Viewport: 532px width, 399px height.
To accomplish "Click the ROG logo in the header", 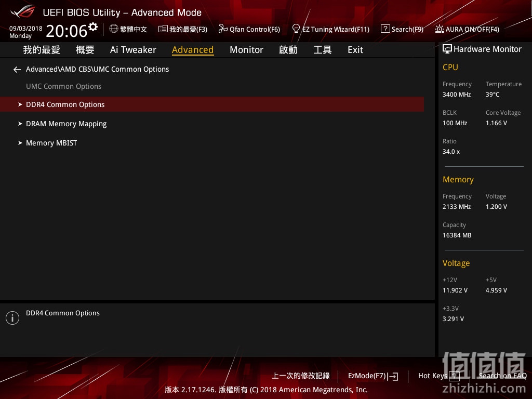I will (x=23, y=11).
